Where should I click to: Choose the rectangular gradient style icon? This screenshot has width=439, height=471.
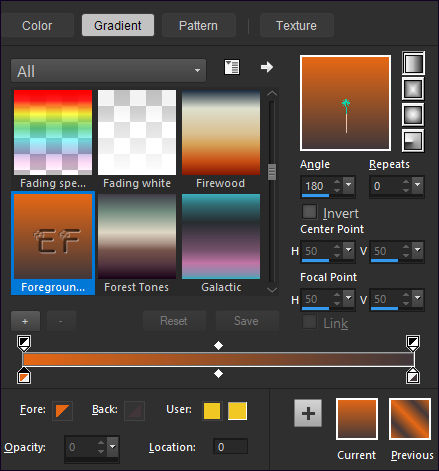[x=413, y=89]
